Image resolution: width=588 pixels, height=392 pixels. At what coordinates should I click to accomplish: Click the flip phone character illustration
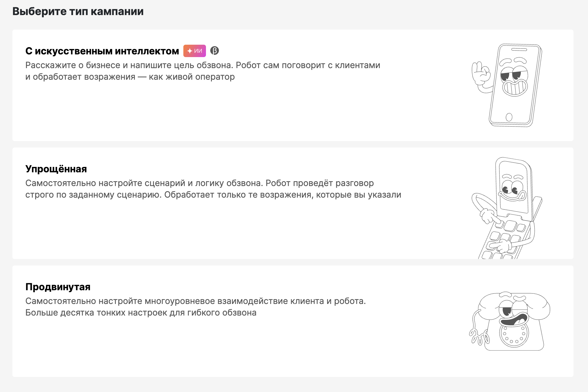pyautogui.click(x=507, y=208)
